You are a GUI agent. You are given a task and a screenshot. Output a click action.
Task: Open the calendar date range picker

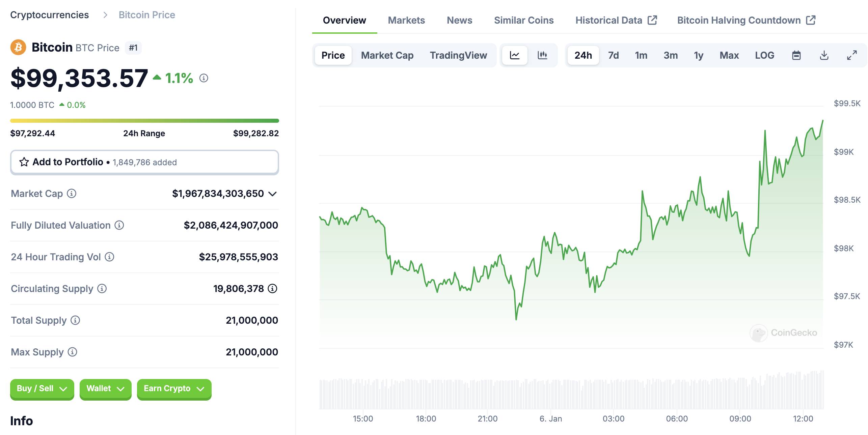coord(796,55)
